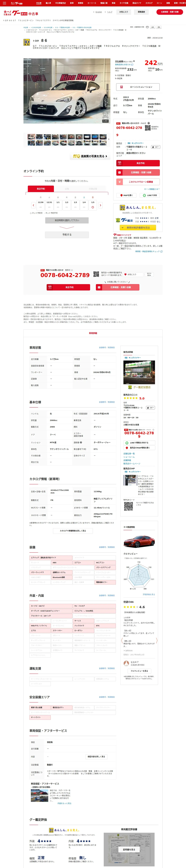Click the 来店予約 button in the right sidebar
186x868 pixels.
pyautogui.click(x=138, y=163)
